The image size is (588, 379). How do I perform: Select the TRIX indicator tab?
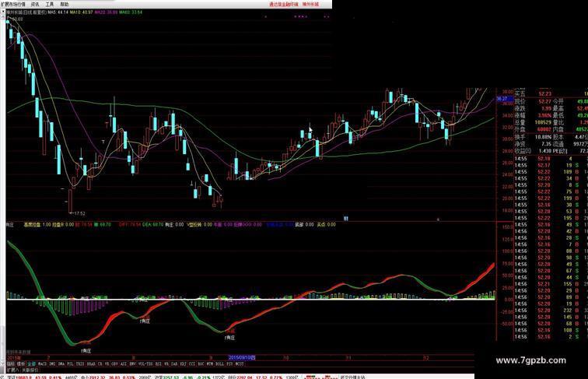80,364
